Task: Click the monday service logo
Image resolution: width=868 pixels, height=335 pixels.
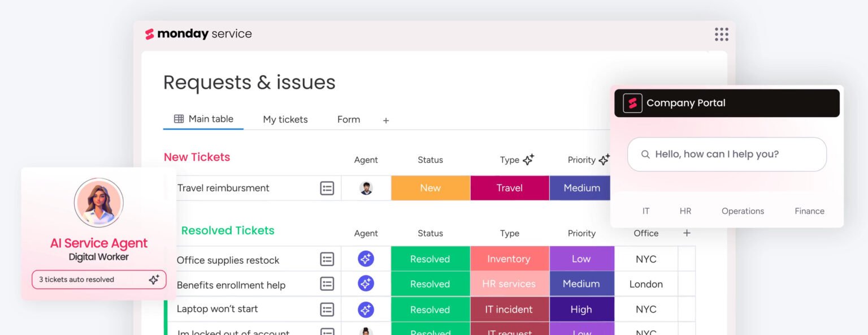Action: pos(198,34)
